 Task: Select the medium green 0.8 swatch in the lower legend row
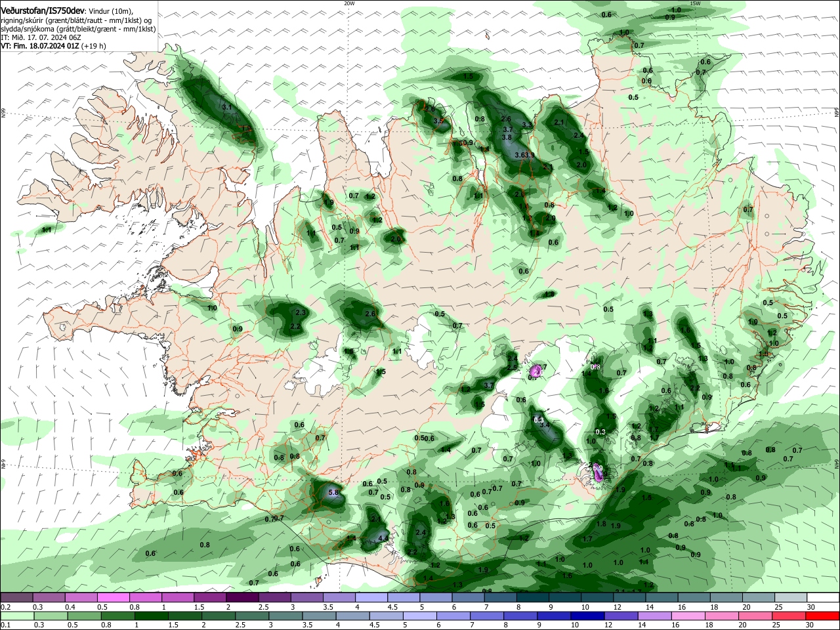(x=117, y=616)
